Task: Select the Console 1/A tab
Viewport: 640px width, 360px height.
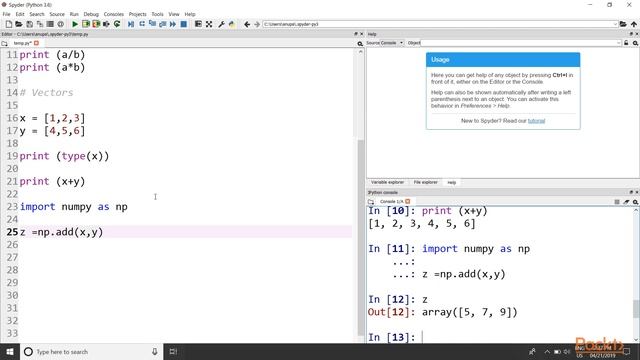Action: [x=391, y=202]
